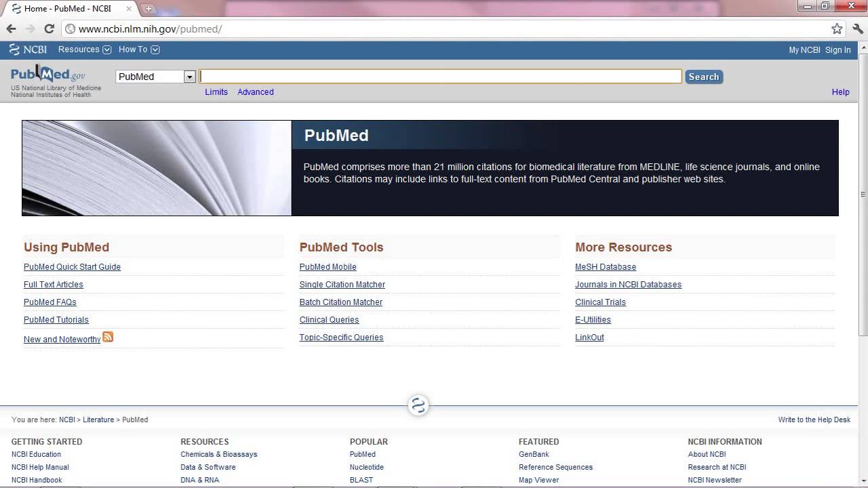The width and height of the screenshot is (868, 488).
Task: Open NCBI Handbook footer link
Action: 37,480
